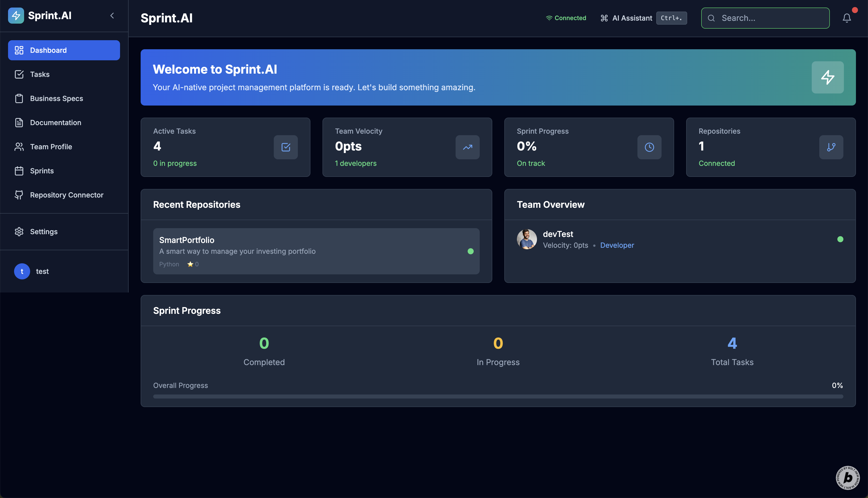Click the notification bell icon
The width and height of the screenshot is (868, 498).
click(x=846, y=18)
